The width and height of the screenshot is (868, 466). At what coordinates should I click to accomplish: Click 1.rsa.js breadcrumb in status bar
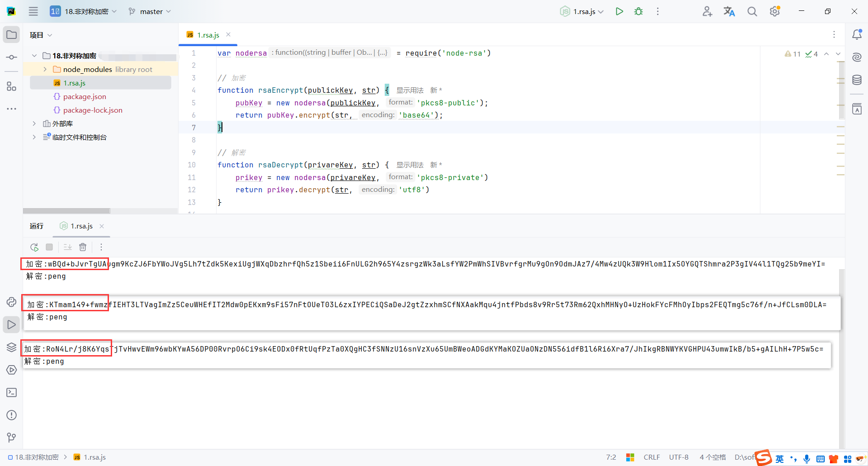(90, 457)
